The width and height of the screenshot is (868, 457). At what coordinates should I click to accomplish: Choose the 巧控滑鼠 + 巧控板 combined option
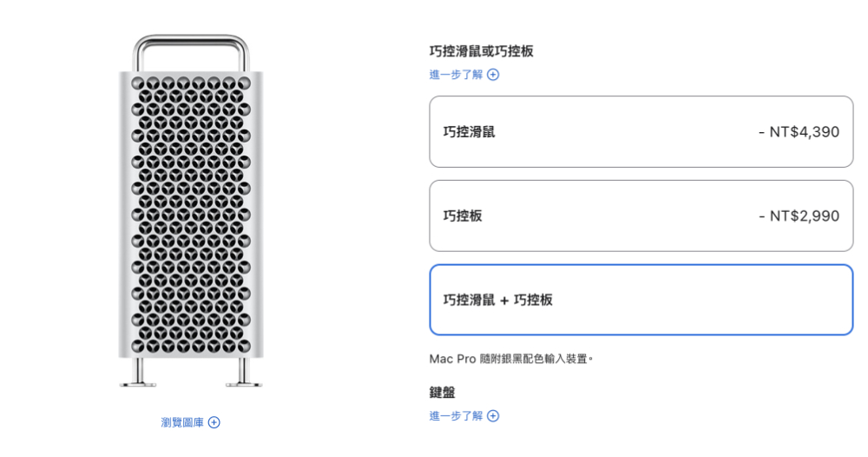tap(641, 300)
